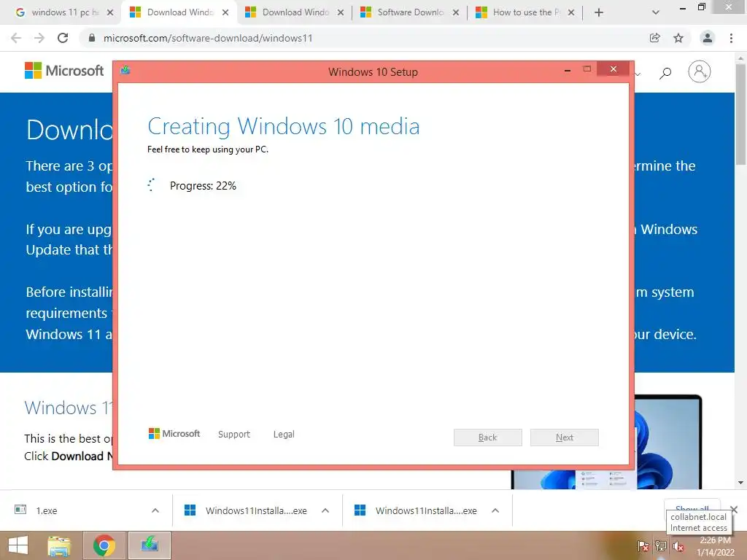The image size is (747, 560).
Task: Open a new Chrome tab
Action: 599,12
